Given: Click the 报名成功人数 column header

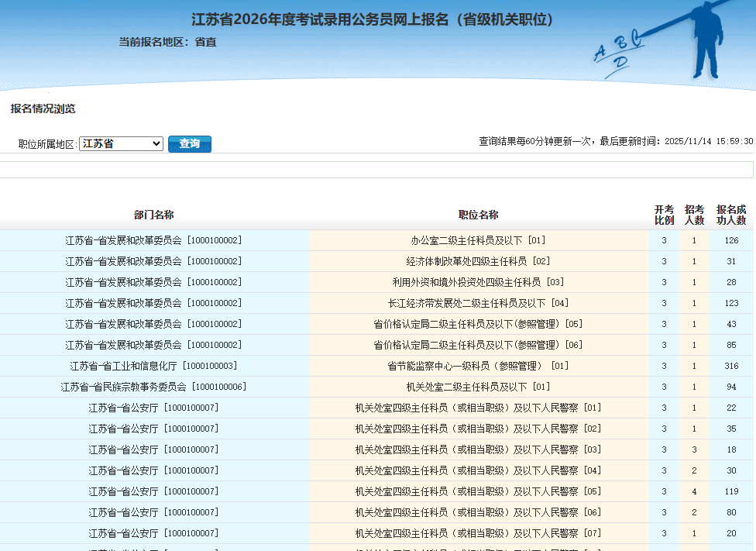Looking at the screenshot, I should point(731,215).
